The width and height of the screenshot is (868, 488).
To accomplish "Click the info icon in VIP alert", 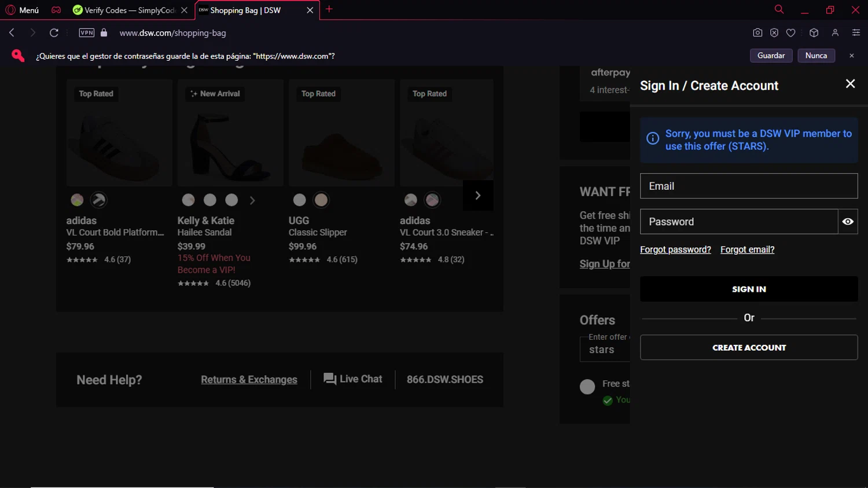I will (653, 138).
